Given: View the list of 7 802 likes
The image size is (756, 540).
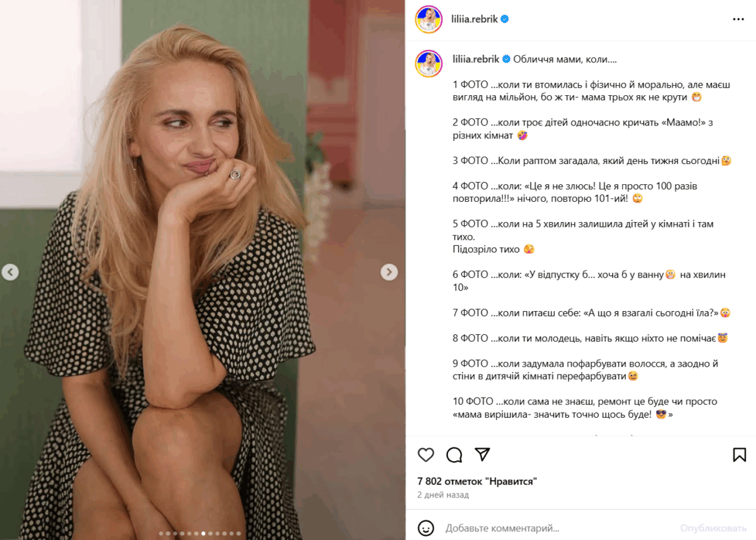Looking at the screenshot, I should click(477, 481).
